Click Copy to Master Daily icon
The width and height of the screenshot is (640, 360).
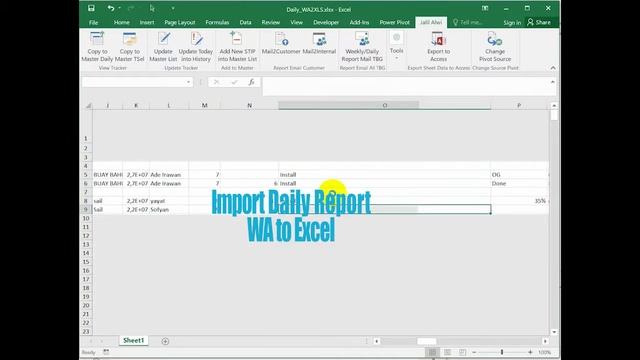coord(97,38)
